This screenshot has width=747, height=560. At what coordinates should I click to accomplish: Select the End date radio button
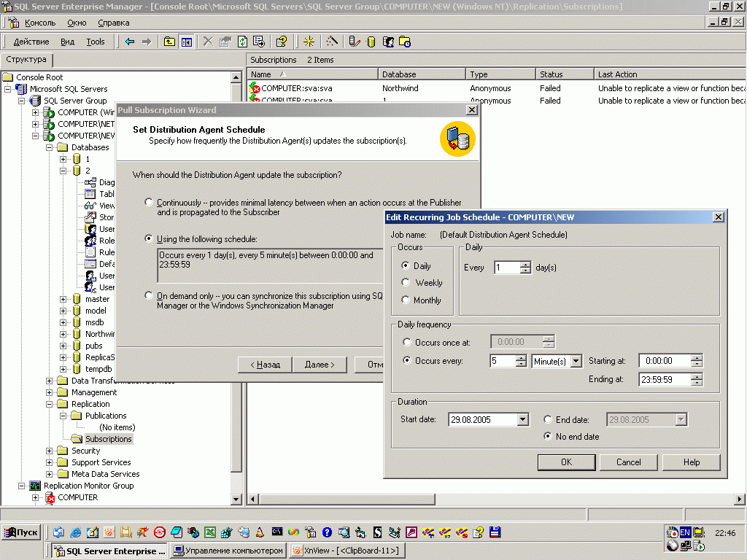[548, 419]
